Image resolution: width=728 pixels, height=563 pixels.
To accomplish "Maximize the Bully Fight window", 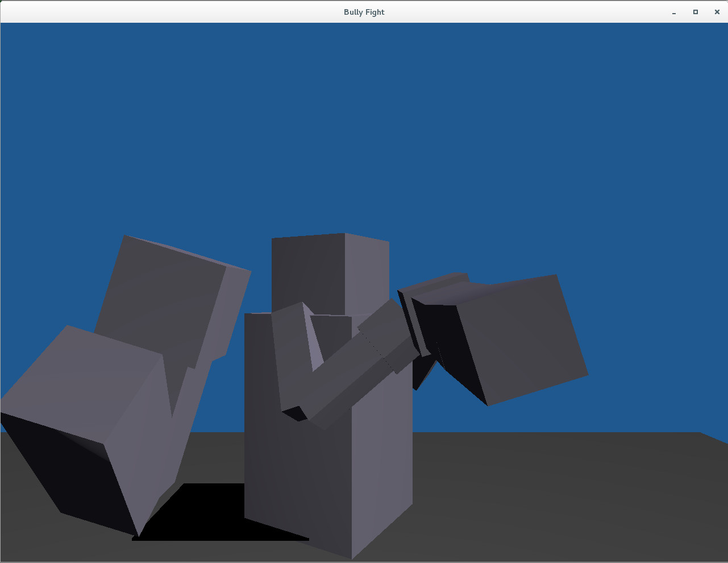I will [695, 12].
